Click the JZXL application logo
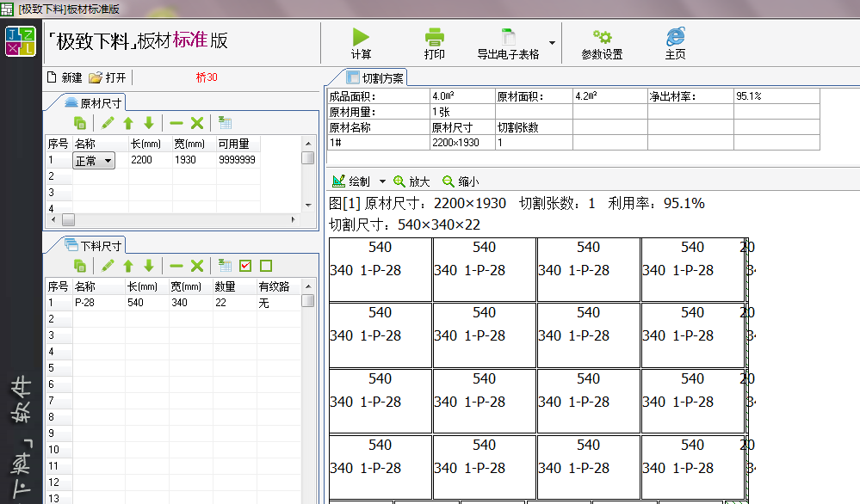 point(21,41)
